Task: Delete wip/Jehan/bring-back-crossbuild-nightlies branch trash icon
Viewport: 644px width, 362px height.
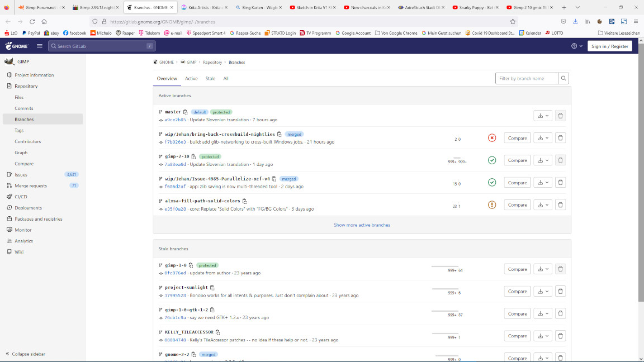Action: 560,138
